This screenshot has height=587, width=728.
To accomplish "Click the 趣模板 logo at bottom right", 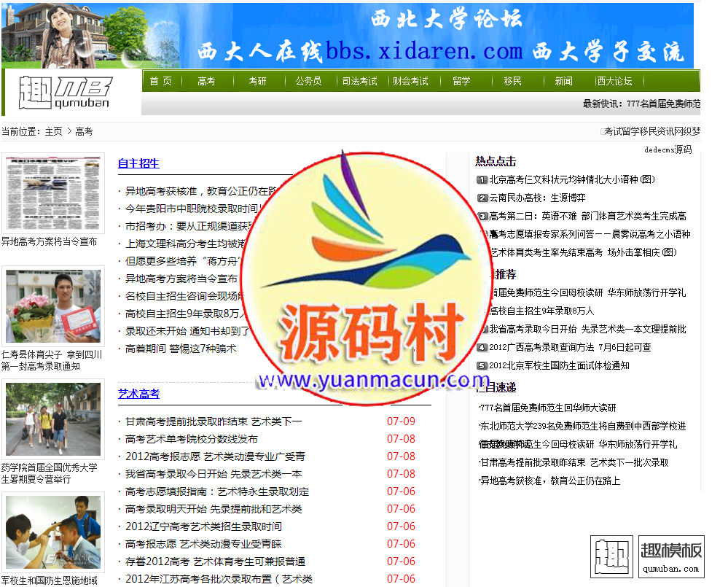I will [646, 559].
